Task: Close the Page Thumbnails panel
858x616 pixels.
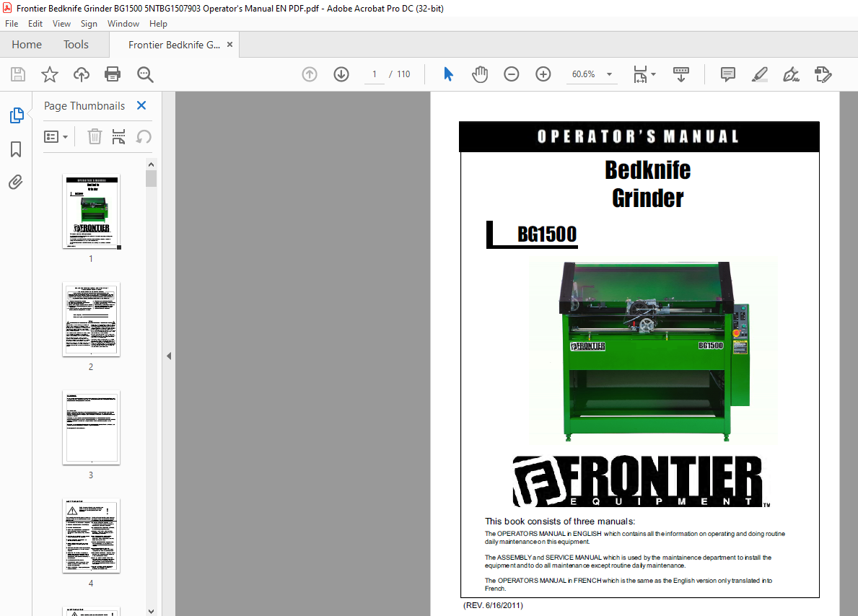Action: point(141,105)
